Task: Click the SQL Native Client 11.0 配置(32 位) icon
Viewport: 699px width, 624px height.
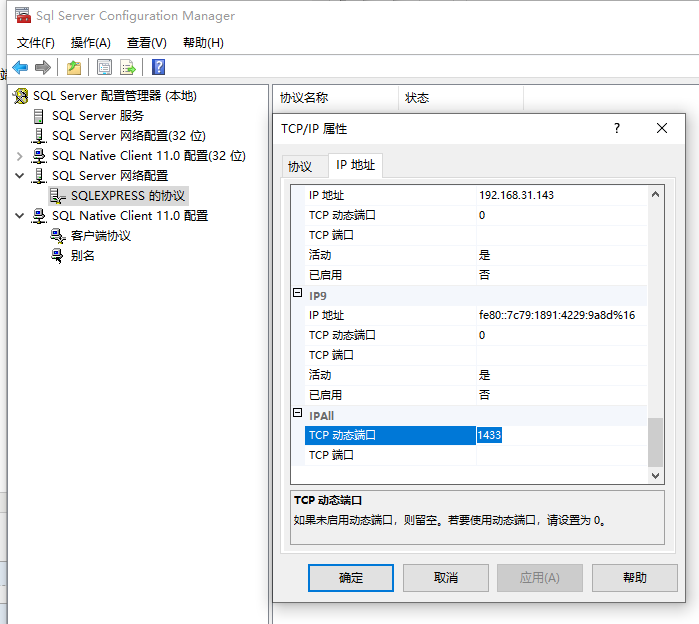Action: (x=39, y=156)
